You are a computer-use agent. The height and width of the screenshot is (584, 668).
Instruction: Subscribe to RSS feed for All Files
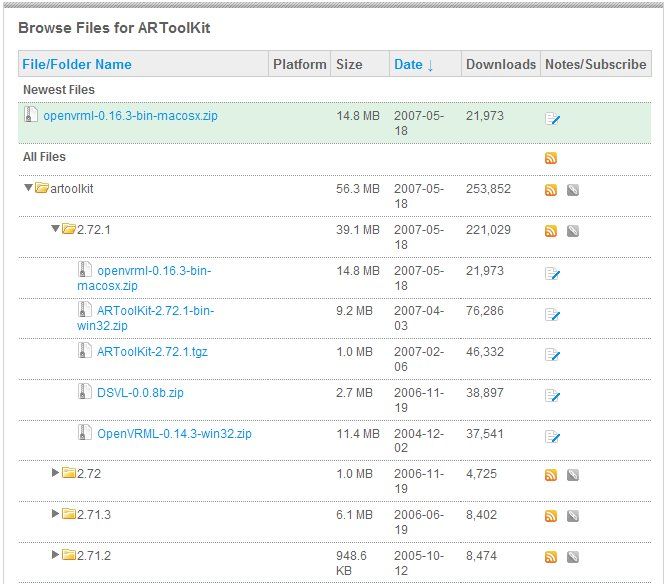point(551,158)
